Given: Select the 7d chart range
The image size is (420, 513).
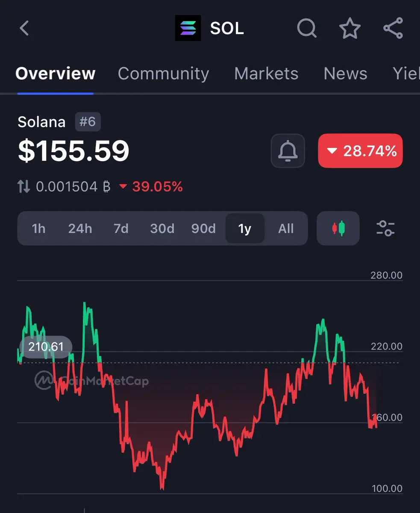Looking at the screenshot, I should coord(121,229).
